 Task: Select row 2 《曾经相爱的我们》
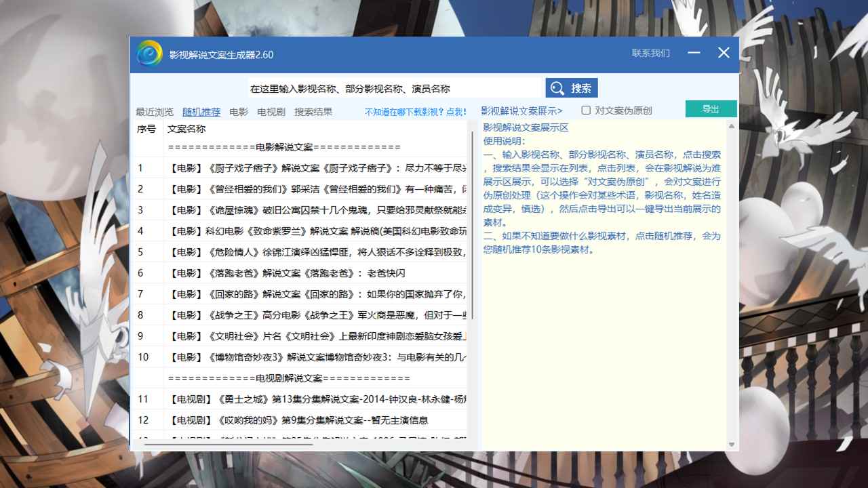click(299, 189)
